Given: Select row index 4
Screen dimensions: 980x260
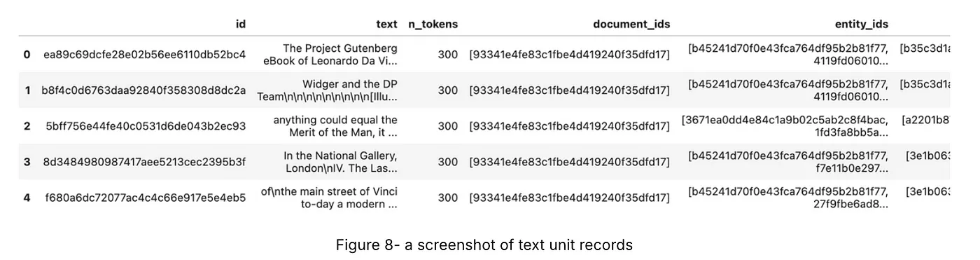Looking at the screenshot, I should pos(27,198).
